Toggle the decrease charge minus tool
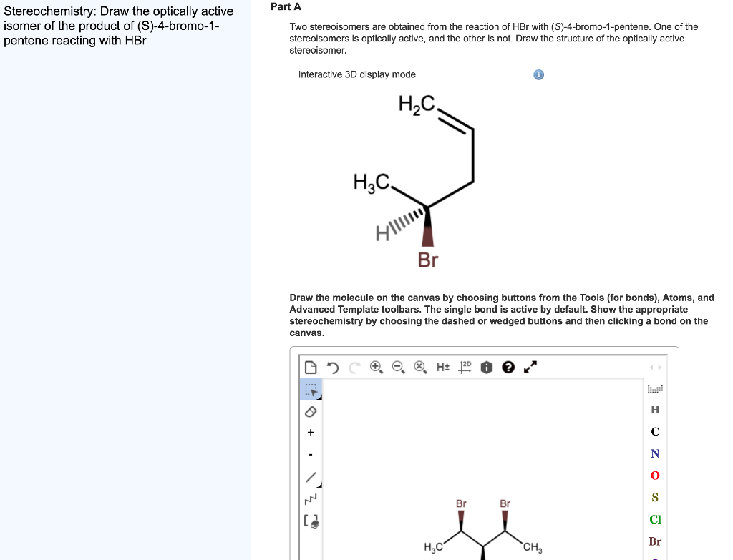 (311, 453)
